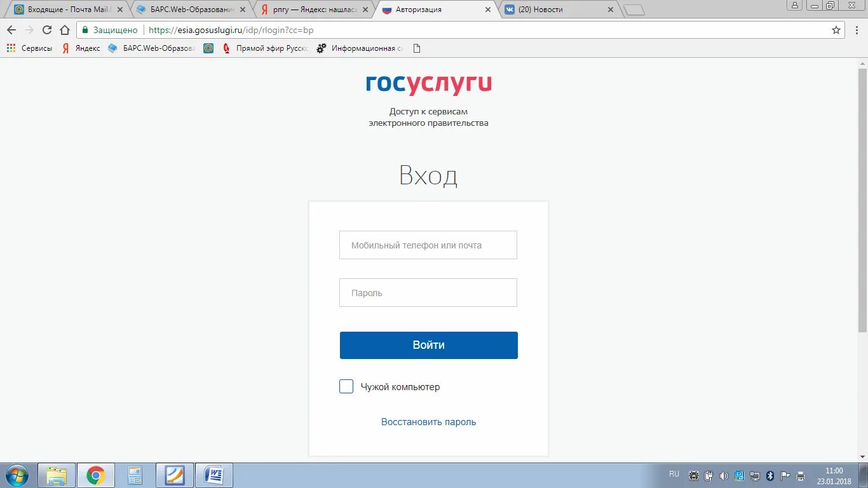Viewport: 868px width, 488px height.
Task: Close the Новости VK tab
Action: pyautogui.click(x=611, y=10)
